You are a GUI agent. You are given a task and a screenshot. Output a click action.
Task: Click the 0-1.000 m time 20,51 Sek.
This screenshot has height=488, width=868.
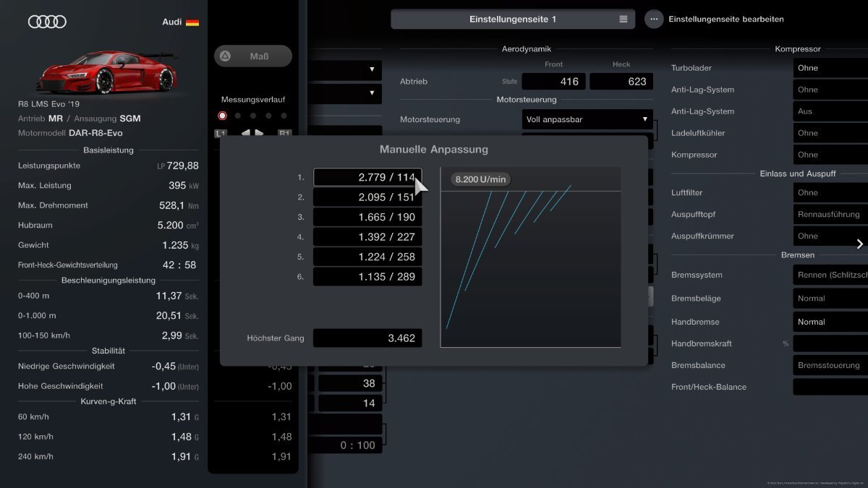pos(177,315)
